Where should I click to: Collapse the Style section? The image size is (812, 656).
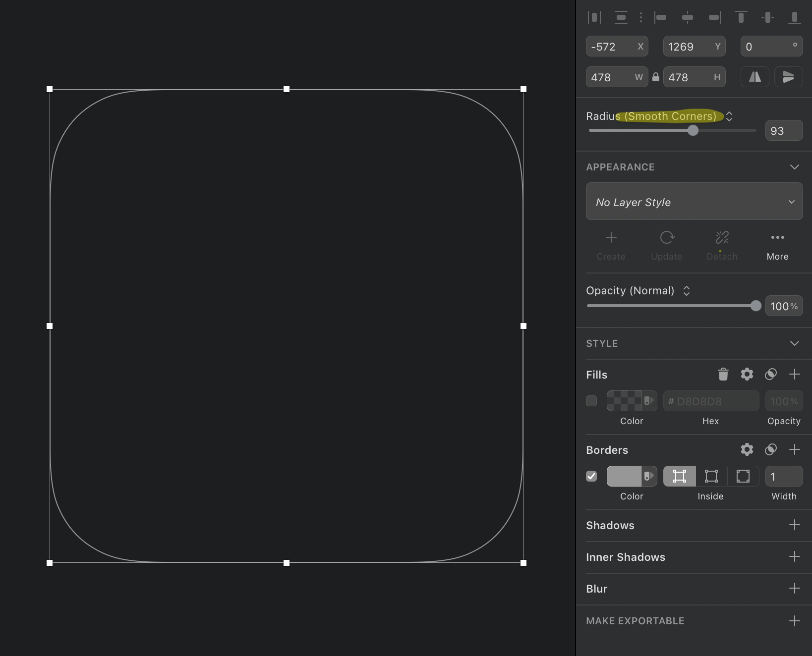[795, 343]
